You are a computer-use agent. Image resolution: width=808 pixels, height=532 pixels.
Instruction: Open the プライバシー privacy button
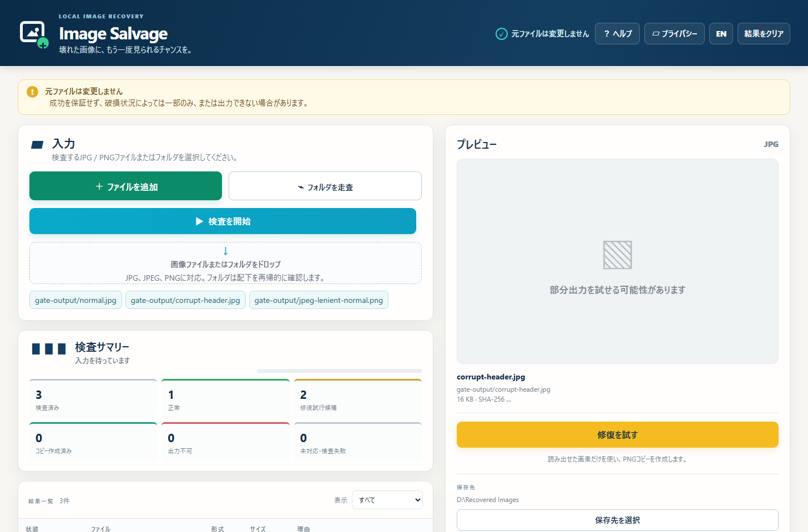[674, 34]
